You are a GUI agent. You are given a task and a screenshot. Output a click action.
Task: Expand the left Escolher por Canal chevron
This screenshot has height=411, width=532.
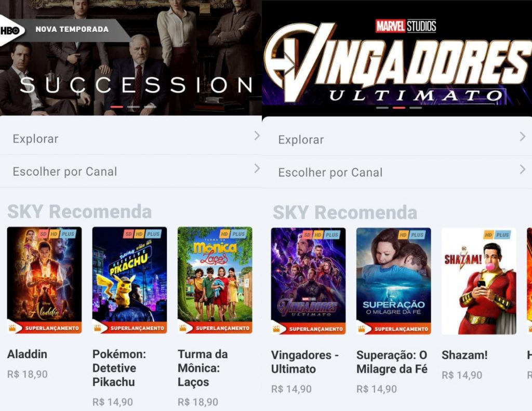coord(257,169)
